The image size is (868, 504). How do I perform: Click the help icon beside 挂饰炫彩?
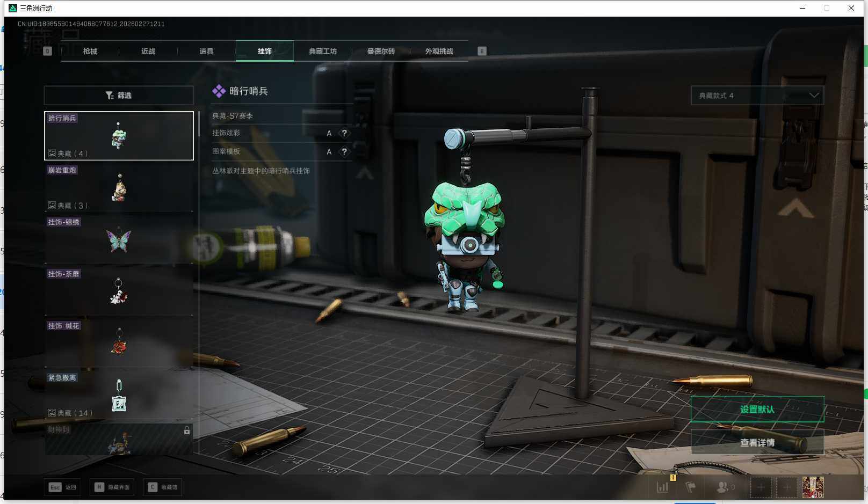point(344,133)
